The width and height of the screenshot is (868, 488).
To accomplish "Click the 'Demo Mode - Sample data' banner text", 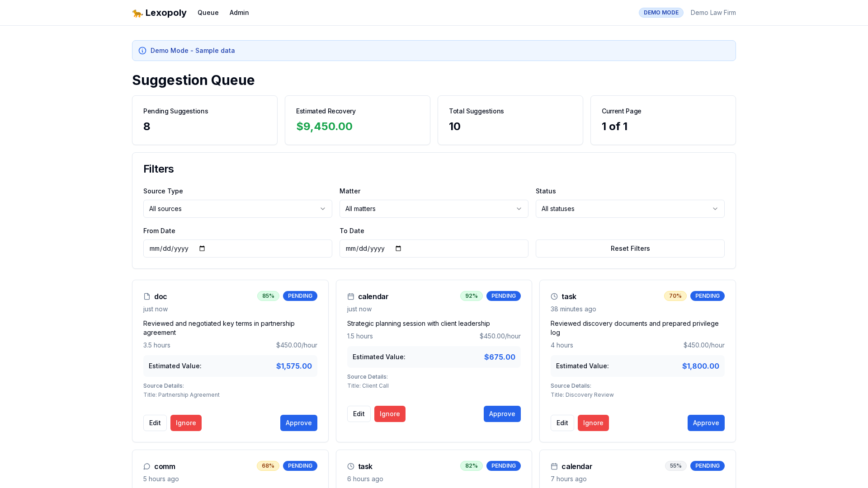I will (193, 51).
